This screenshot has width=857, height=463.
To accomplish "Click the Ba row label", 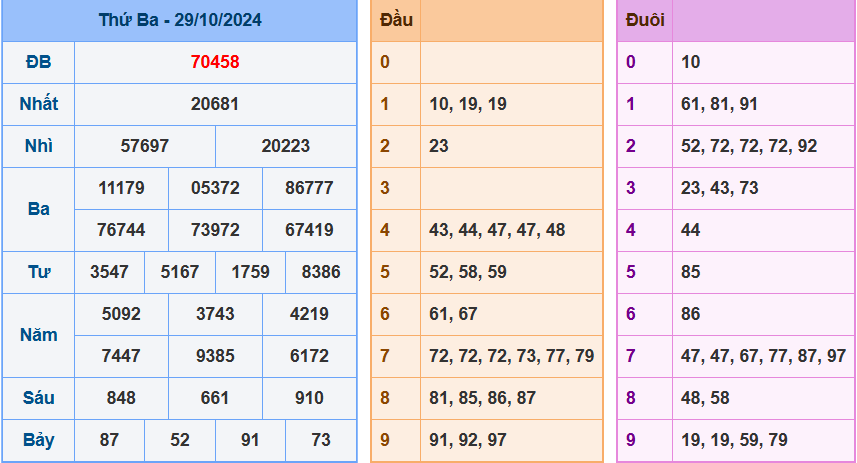I will (38, 209).
